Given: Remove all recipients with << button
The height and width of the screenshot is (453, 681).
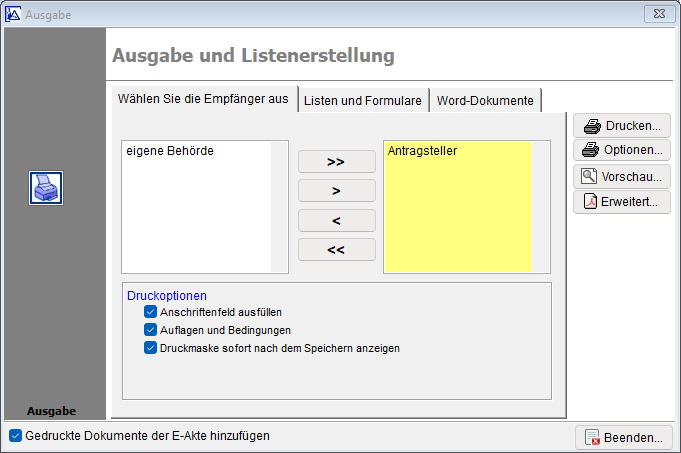Looking at the screenshot, I should tap(336, 250).
